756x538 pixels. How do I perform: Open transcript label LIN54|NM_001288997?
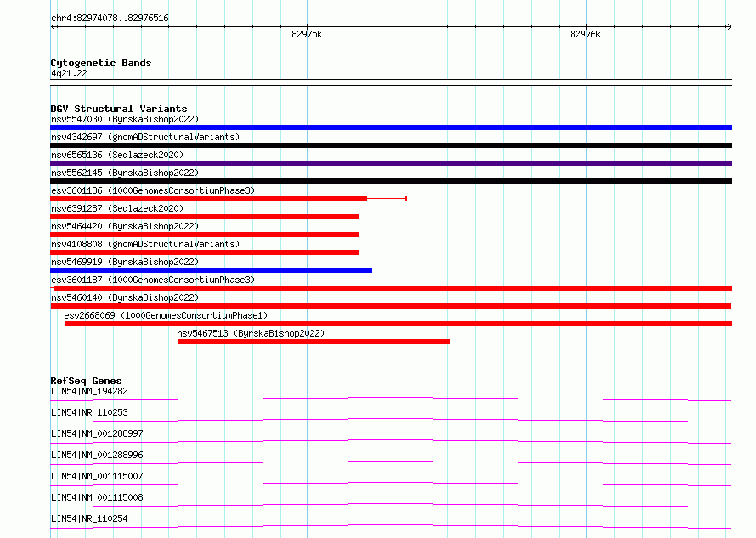tap(97, 433)
